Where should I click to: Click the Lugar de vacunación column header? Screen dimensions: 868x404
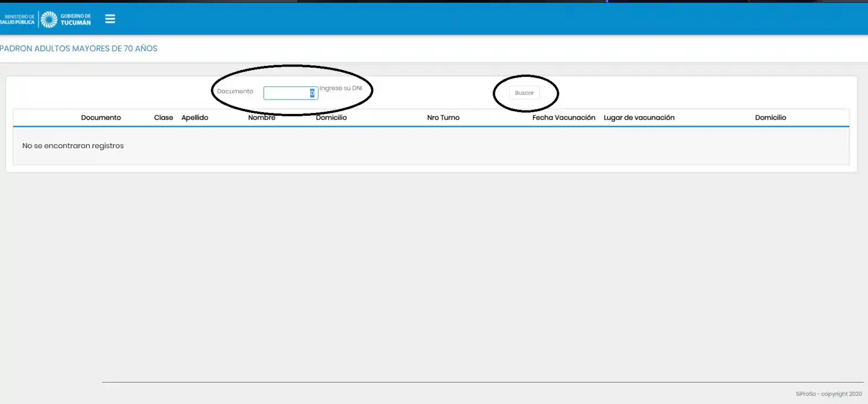click(x=639, y=117)
